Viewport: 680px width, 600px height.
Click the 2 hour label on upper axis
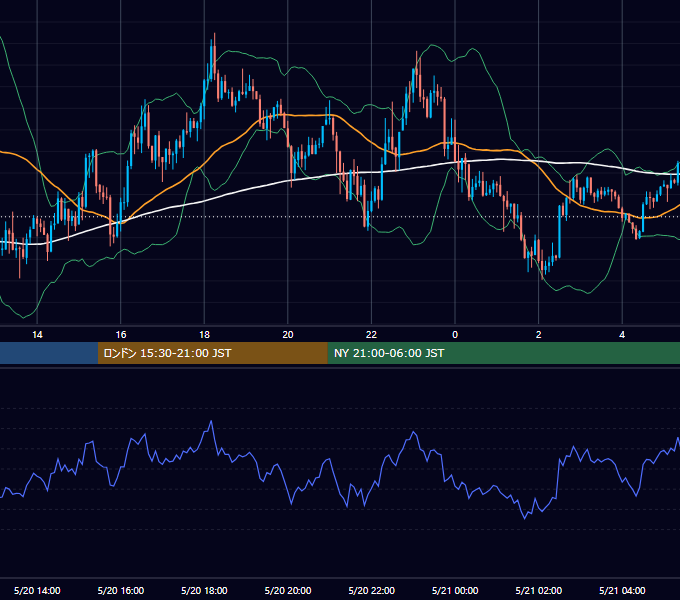(x=539, y=335)
